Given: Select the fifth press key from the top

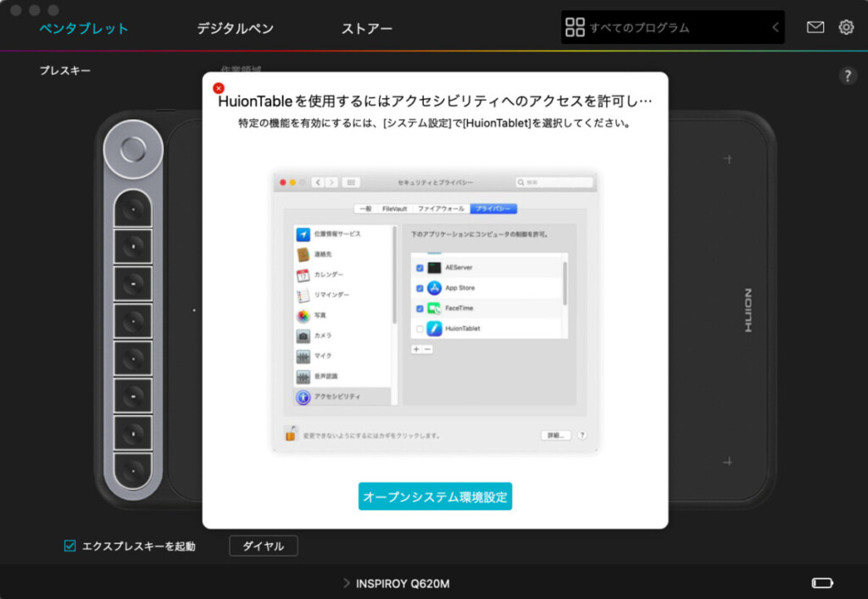Looking at the screenshot, I should coord(133,359).
